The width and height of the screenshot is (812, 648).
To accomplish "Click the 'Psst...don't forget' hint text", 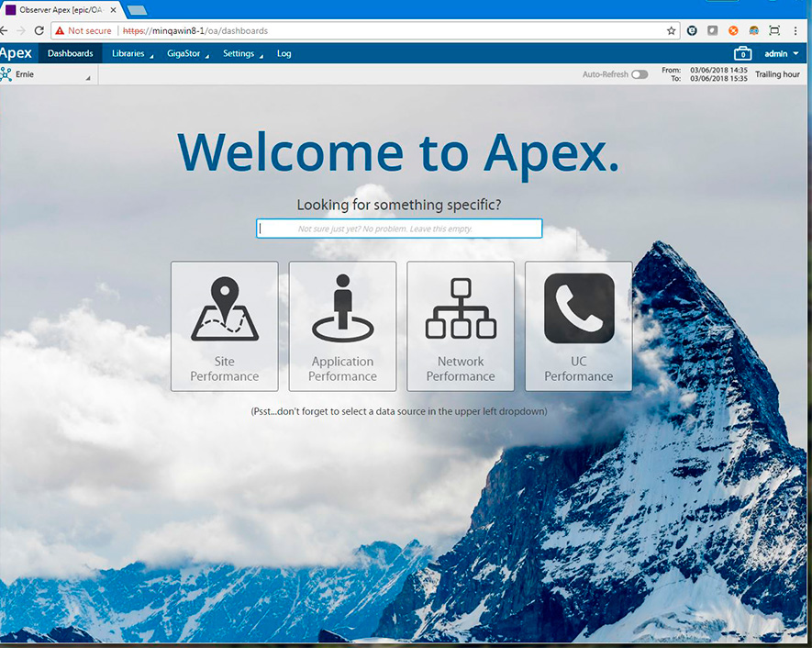I will coord(399,411).
